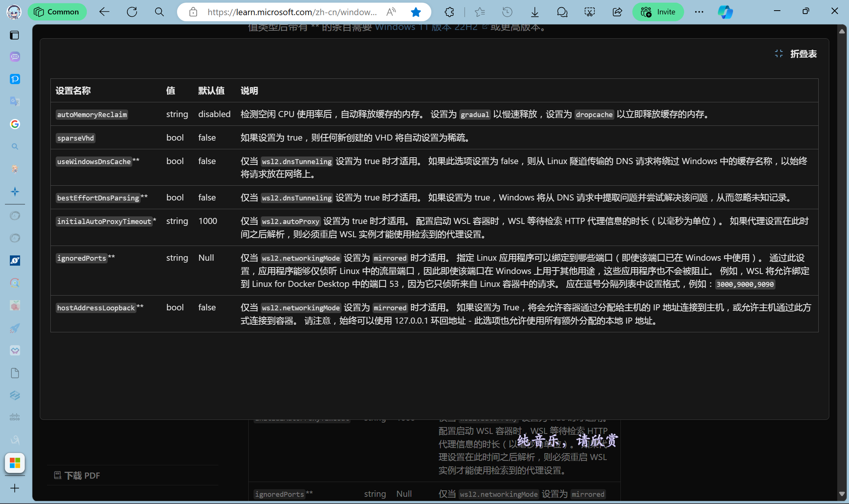Open the profile avatar menu
The height and width of the screenshot is (504, 849).
point(14,12)
